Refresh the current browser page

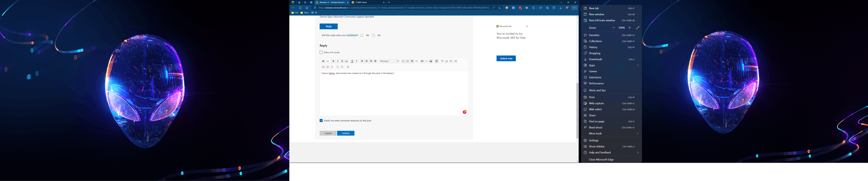[x=300, y=8]
